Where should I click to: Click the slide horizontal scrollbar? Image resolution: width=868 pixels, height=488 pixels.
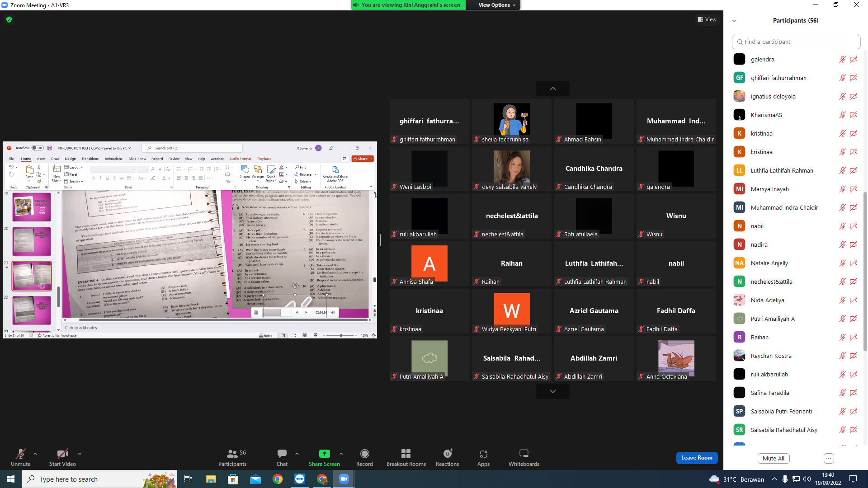(x=223, y=320)
